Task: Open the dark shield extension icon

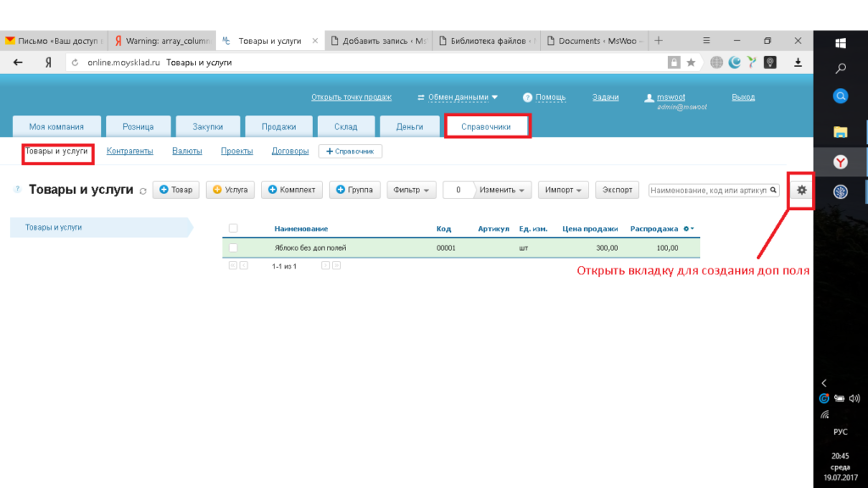Action: [x=770, y=63]
